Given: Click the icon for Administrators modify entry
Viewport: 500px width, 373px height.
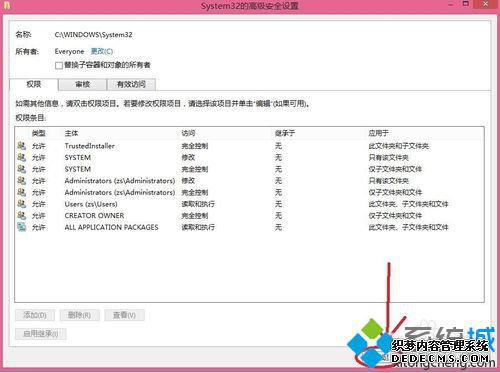Looking at the screenshot, I should tap(22, 181).
